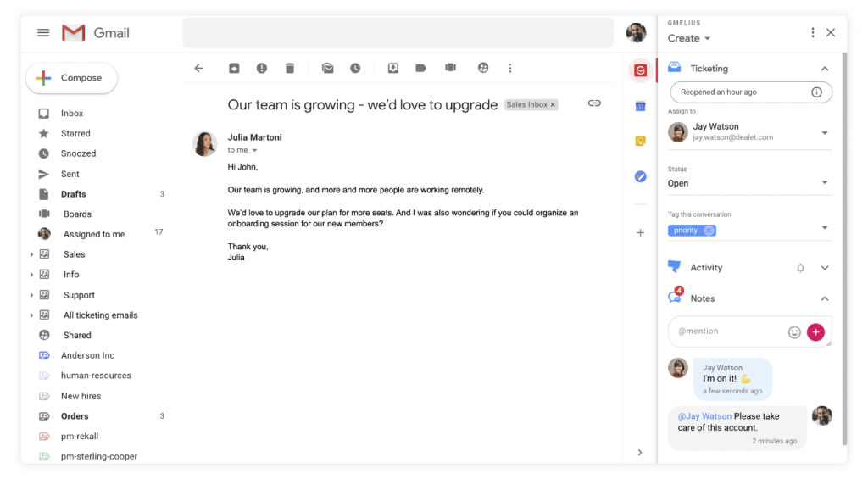
Task: Toggle Activity notifications bell
Action: [800, 268]
